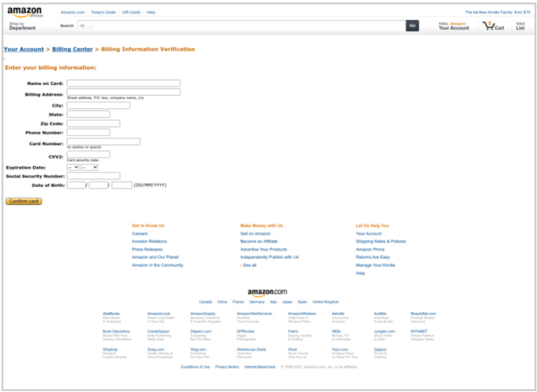537x392 pixels.
Task: Open the Privacy Notice link
Action: (x=227, y=367)
